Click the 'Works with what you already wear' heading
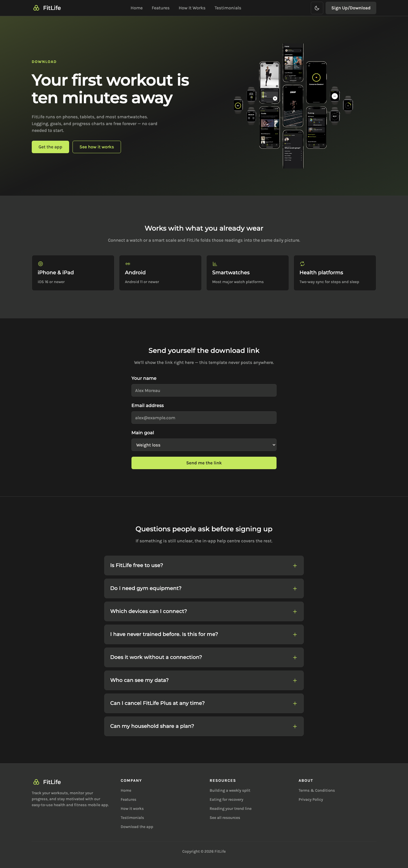 click(204, 228)
